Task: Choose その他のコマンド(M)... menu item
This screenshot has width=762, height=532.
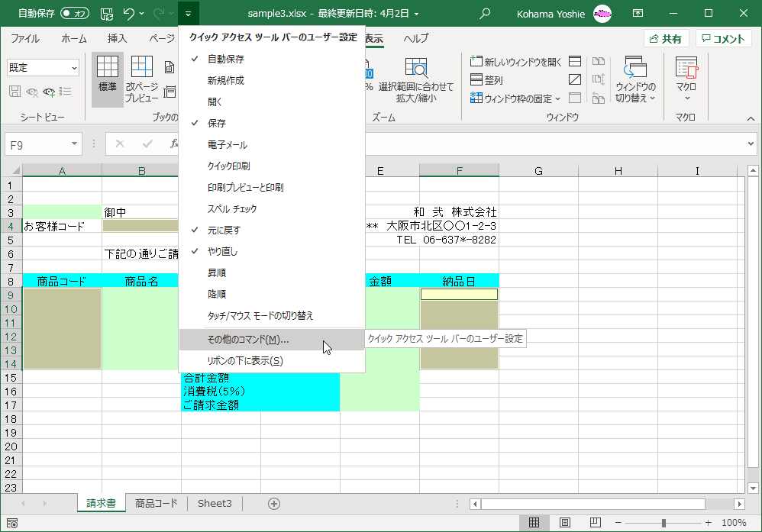Action: click(x=272, y=340)
